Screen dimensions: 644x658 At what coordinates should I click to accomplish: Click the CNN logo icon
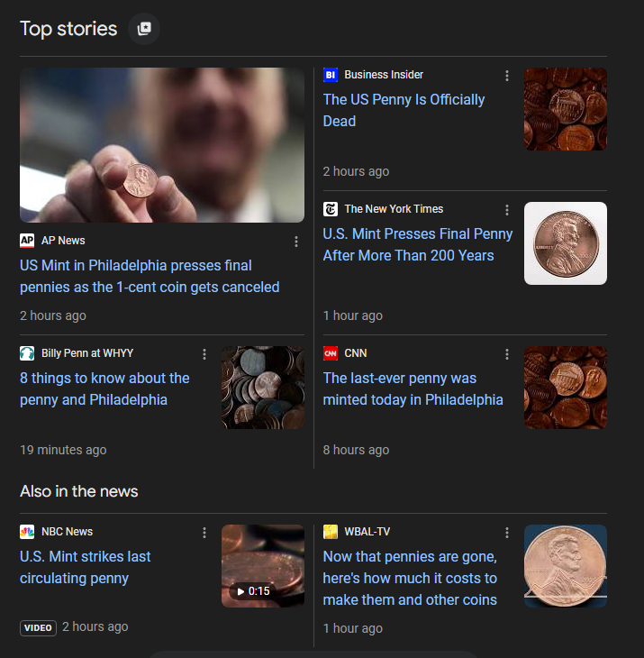(331, 353)
